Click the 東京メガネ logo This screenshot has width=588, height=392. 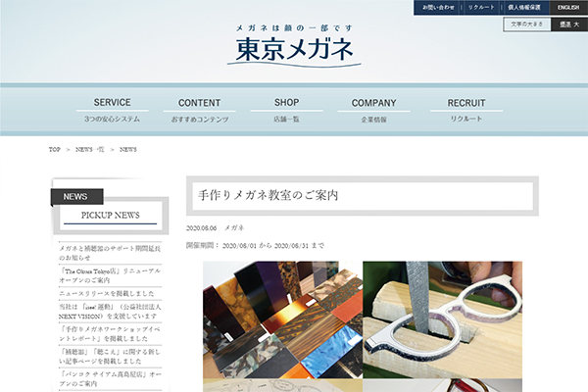[294, 47]
